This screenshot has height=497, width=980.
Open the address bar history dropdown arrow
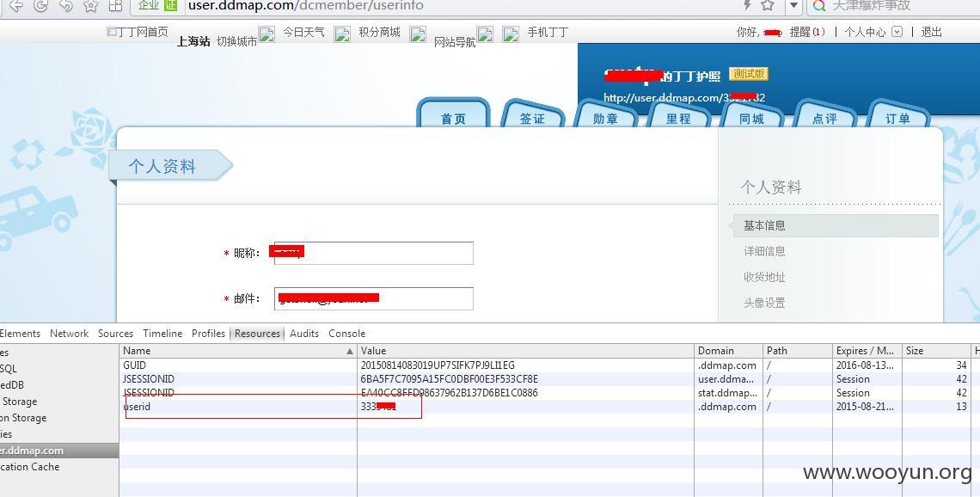coord(793,6)
